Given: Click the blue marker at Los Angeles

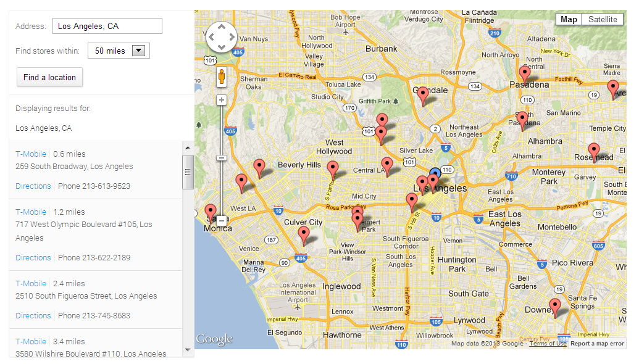Looking at the screenshot, I should tap(436, 174).
